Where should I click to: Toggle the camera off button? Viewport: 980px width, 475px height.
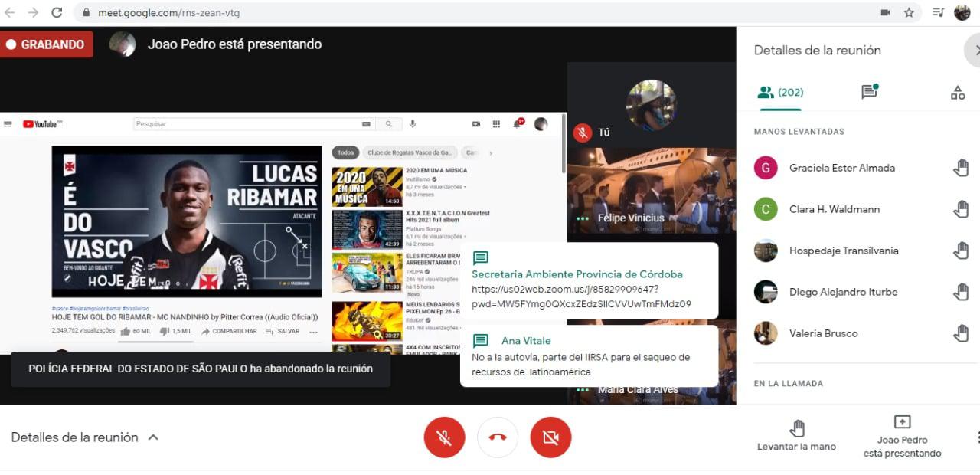click(x=550, y=437)
